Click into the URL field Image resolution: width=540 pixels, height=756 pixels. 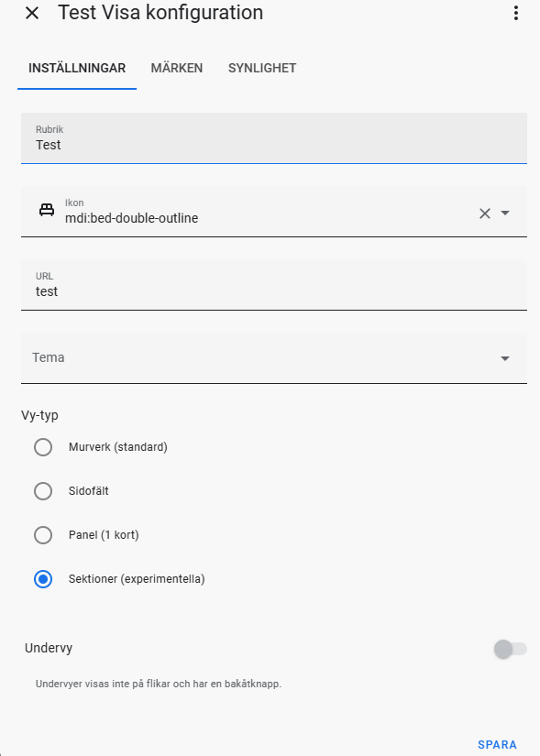pyautogui.click(x=273, y=285)
